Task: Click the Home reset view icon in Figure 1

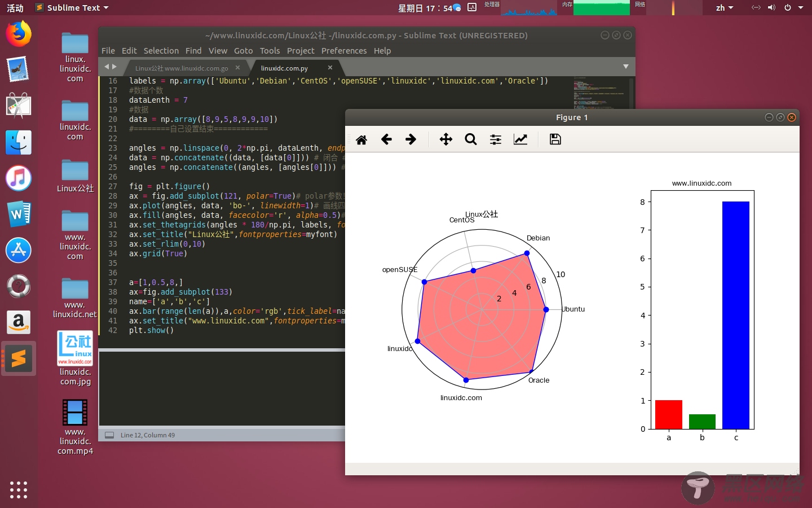Action: click(361, 139)
